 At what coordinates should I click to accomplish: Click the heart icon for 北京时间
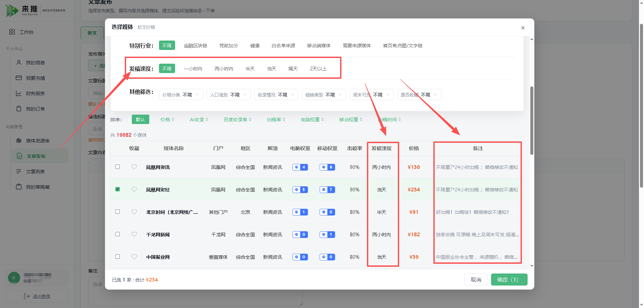[134, 212]
